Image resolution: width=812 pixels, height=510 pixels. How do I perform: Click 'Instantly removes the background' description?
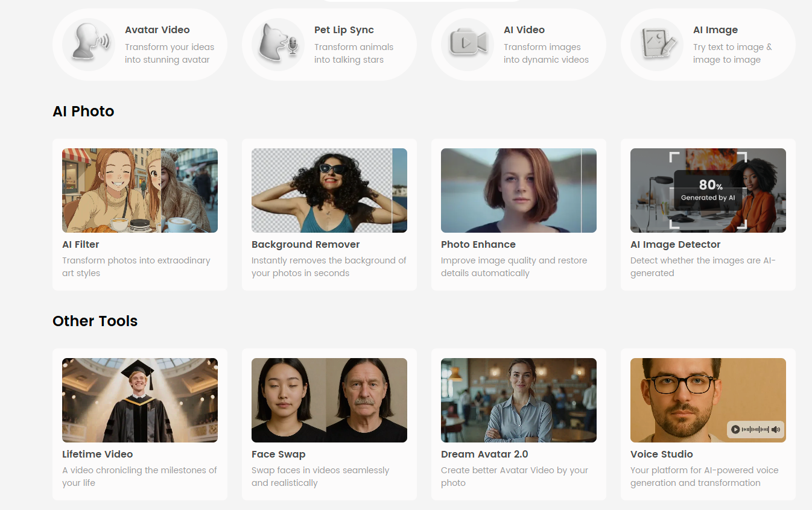pyautogui.click(x=329, y=267)
